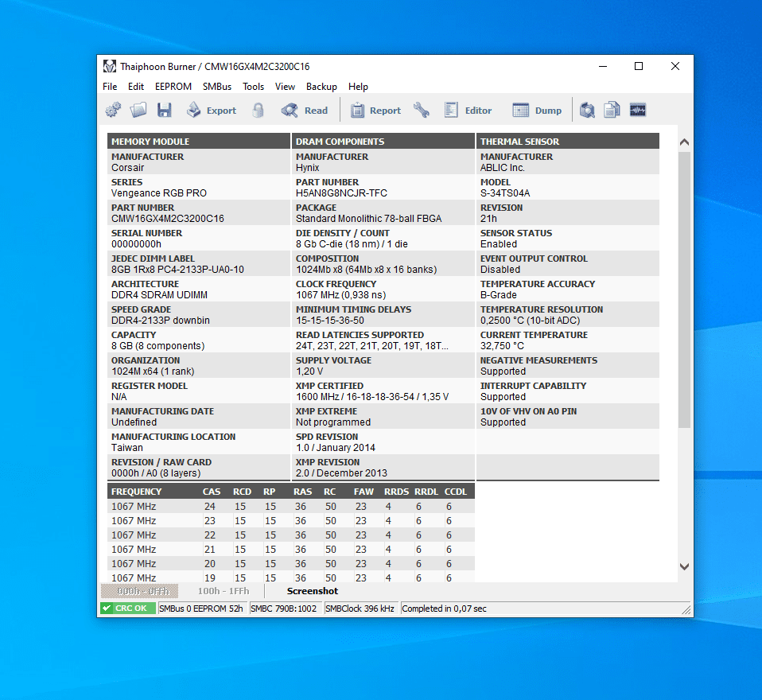This screenshot has width=762, height=700.
Task: Click the thermal sensor model S-34TS04A
Action: click(505, 193)
